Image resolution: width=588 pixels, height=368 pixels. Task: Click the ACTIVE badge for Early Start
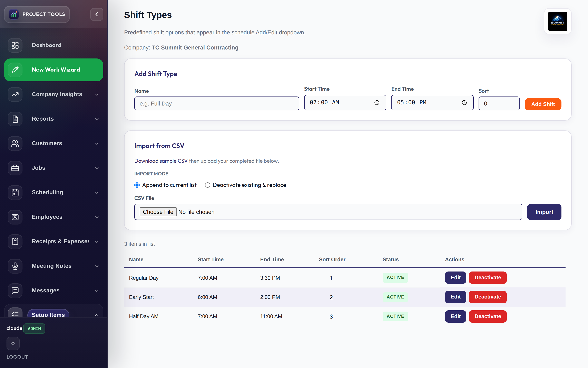coord(395,297)
